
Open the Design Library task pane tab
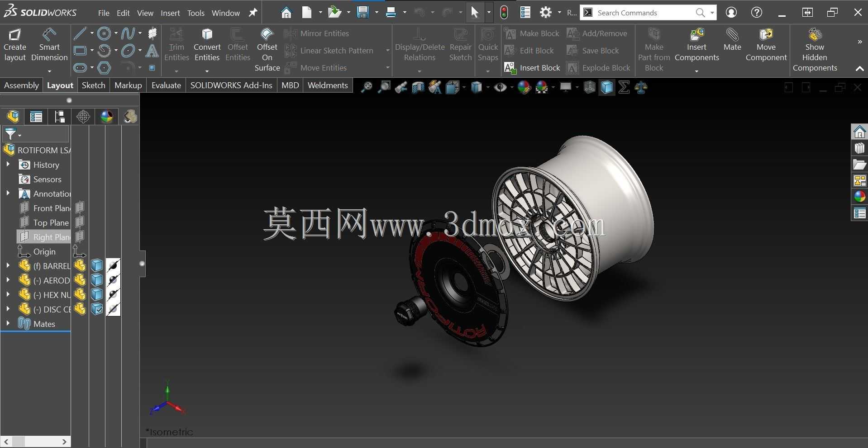[x=859, y=148]
